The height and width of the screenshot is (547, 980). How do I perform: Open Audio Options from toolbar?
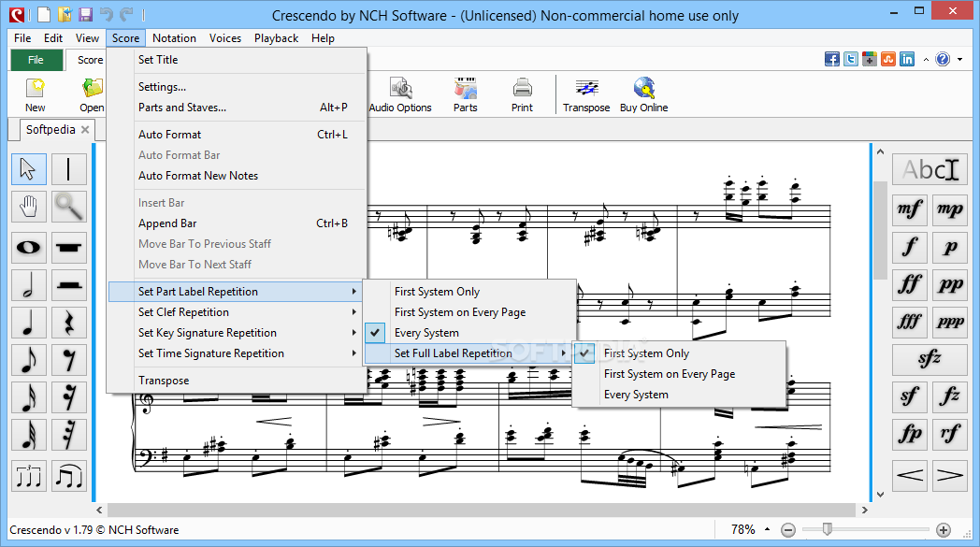tap(400, 95)
